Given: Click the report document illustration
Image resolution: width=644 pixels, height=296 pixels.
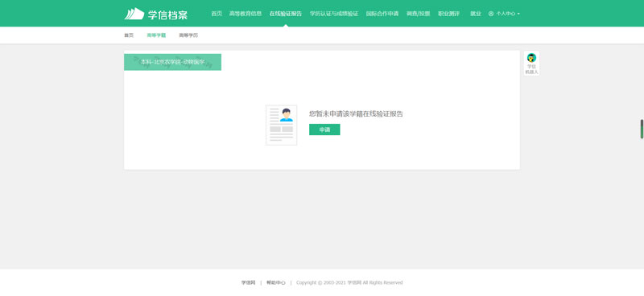Looking at the screenshot, I should click(x=281, y=125).
